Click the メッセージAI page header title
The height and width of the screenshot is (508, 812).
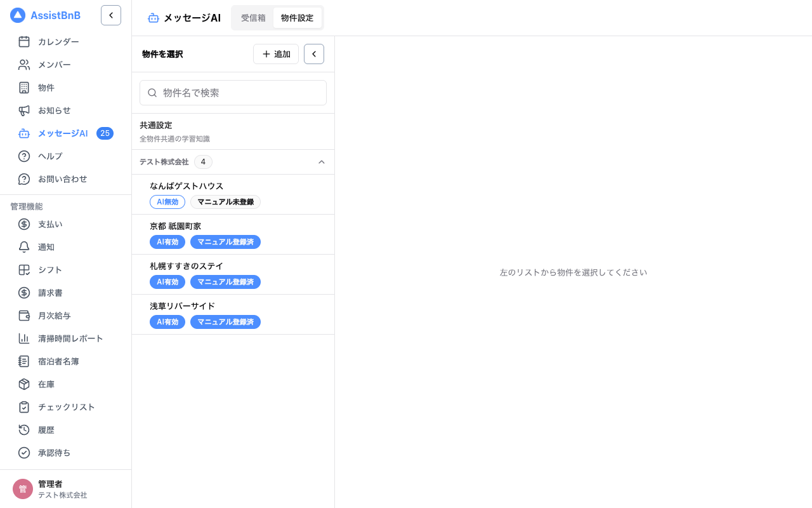pyautogui.click(x=192, y=18)
